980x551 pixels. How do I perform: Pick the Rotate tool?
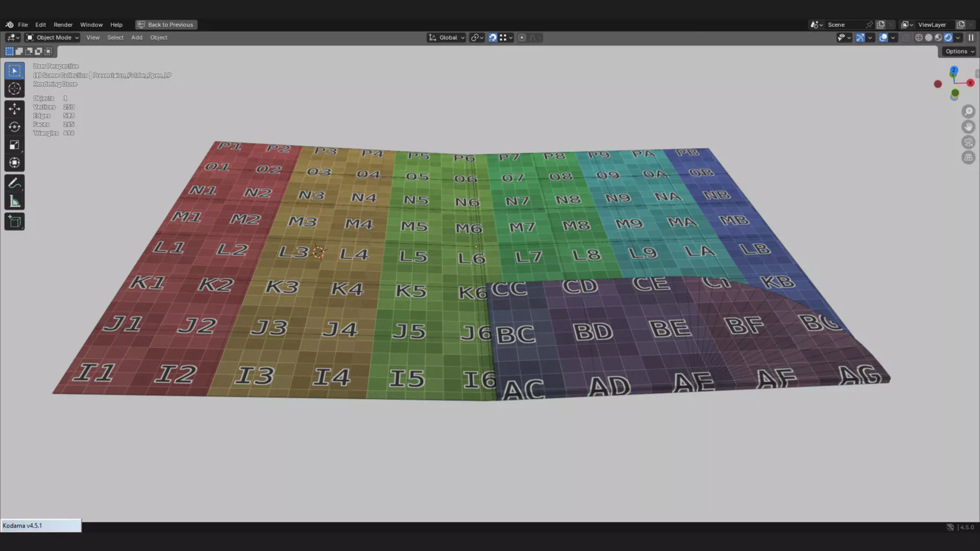coord(14,127)
